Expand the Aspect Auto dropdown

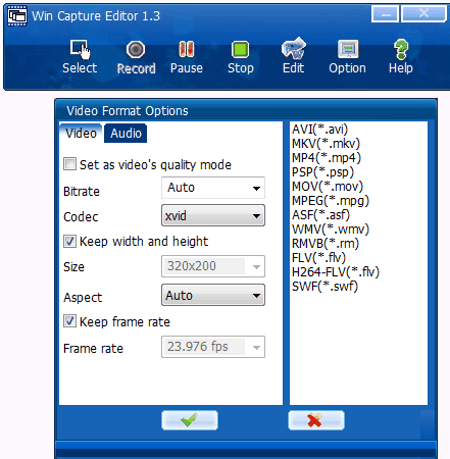(x=213, y=295)
